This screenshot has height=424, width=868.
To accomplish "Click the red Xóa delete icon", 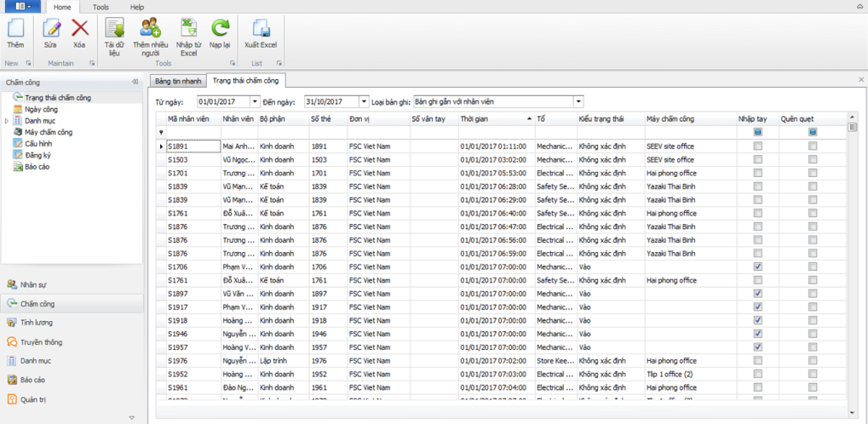I will coord(80,28).
